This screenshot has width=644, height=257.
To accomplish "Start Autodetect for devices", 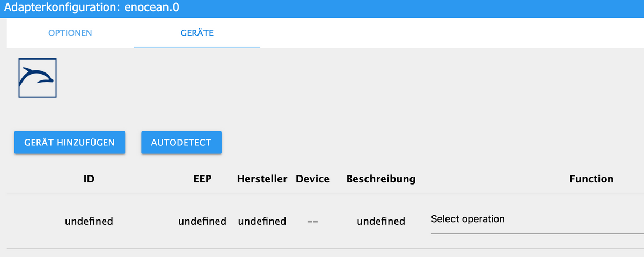I will pos(181,143).
